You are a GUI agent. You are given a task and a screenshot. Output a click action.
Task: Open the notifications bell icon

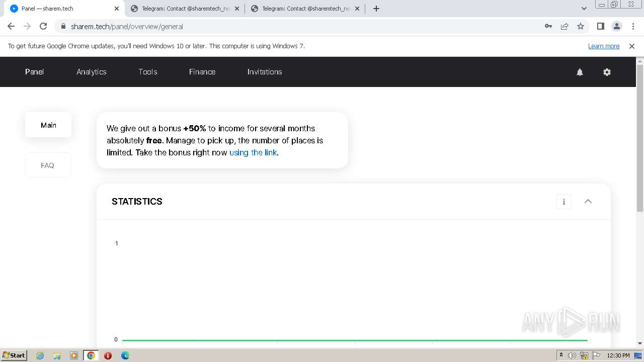(580, 72)
